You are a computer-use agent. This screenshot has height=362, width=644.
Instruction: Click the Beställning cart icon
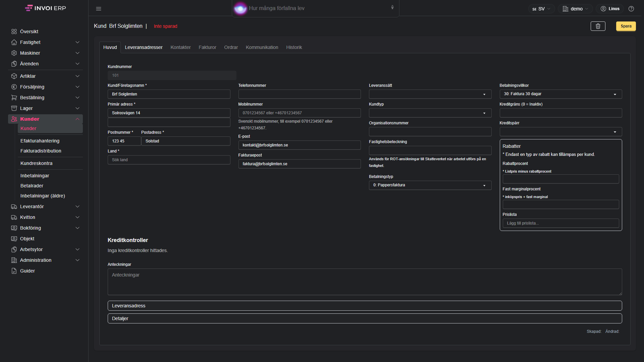tap(14, 98)
